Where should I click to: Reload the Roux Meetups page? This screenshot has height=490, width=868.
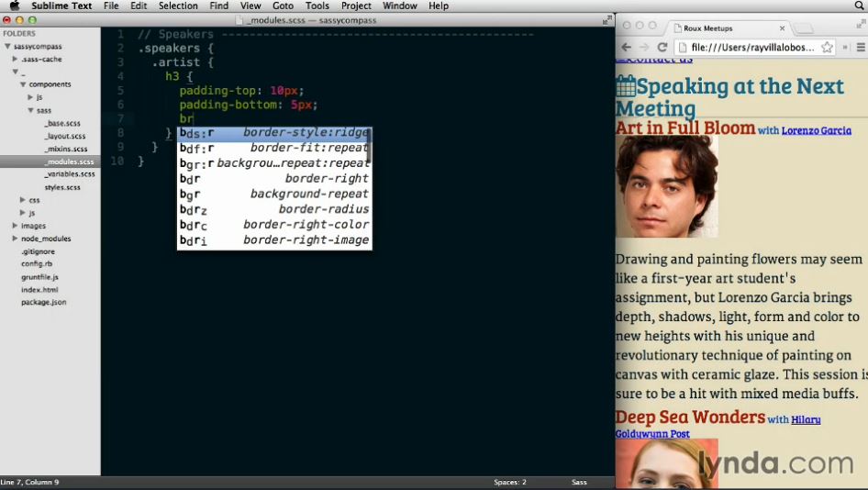point(662,47)
